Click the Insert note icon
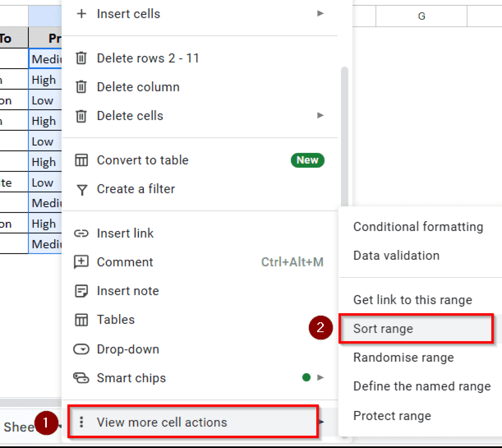This screenshot has width=502, height=448. click(x=81, y=291)
